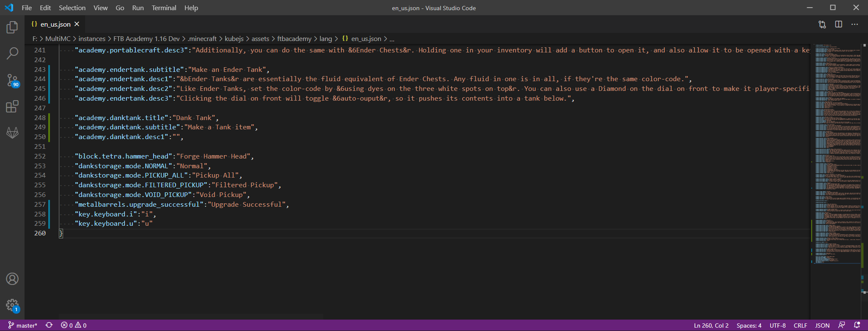Expand the kubejs breadcrumb
This screenshot has width=868, height=331.
[x=234, y=38]
